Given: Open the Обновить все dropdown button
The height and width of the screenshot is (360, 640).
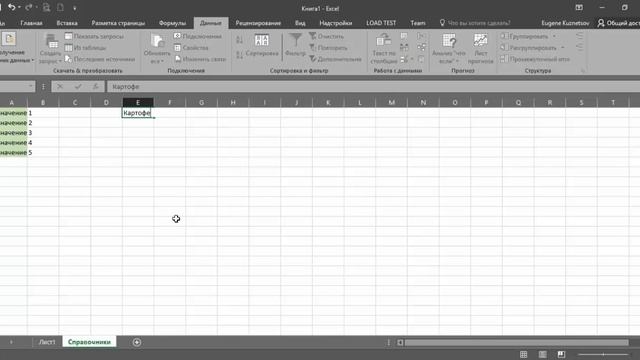Looking at the screenshot, I should (157, 49).
